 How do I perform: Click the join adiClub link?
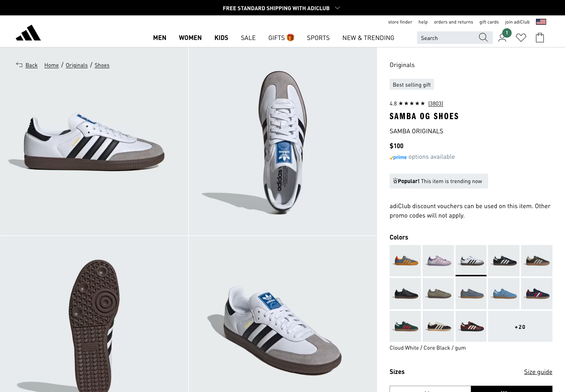point(518,22)
